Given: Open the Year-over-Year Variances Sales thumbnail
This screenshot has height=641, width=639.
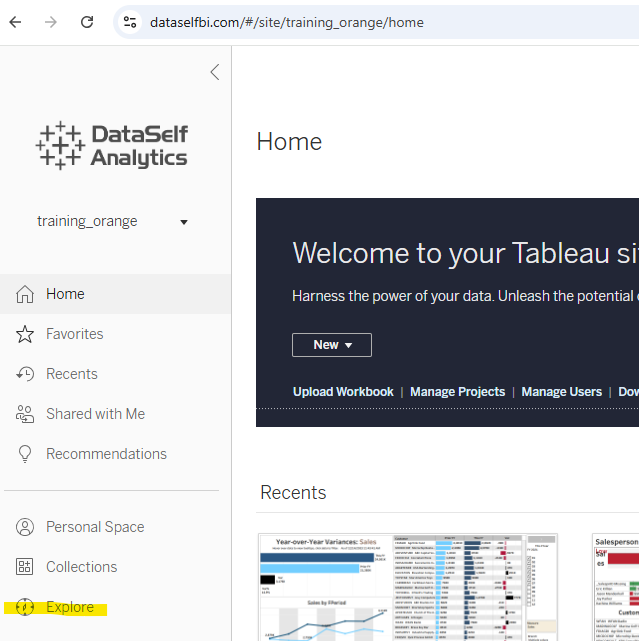Looking at the screenshot, I should pyautogui.click(x=408, y=587).
